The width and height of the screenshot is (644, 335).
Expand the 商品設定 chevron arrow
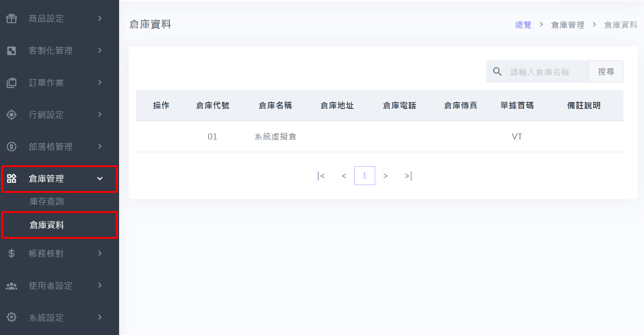[100, 18]
